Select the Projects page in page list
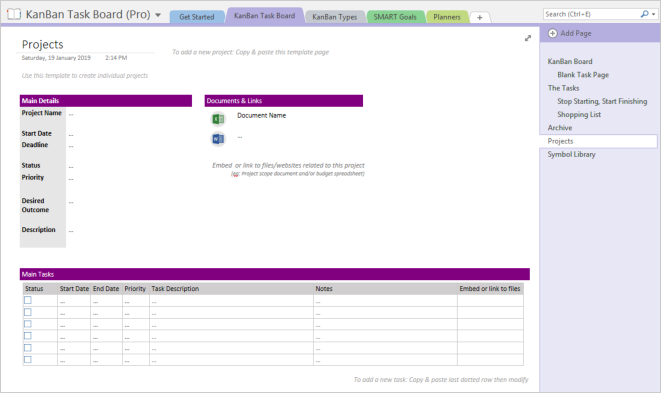The width and height of the screenshot is (661, 393). point(598,141)
